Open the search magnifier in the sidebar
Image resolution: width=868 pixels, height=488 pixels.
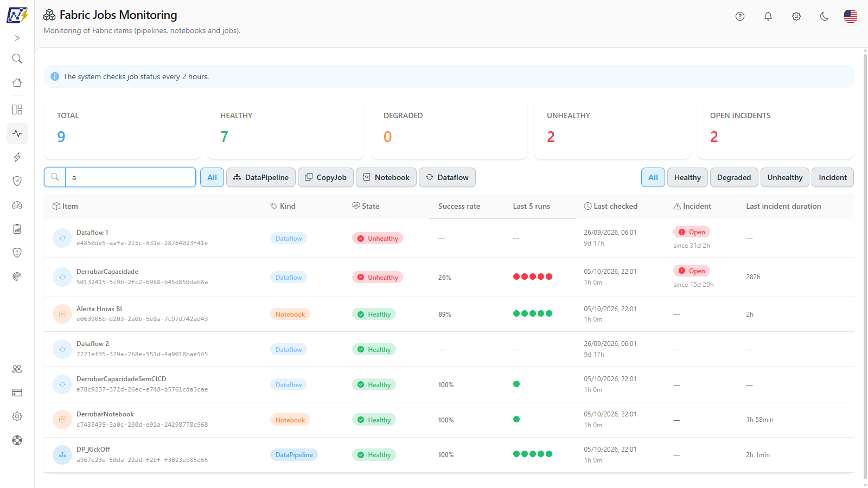[17, 59]
